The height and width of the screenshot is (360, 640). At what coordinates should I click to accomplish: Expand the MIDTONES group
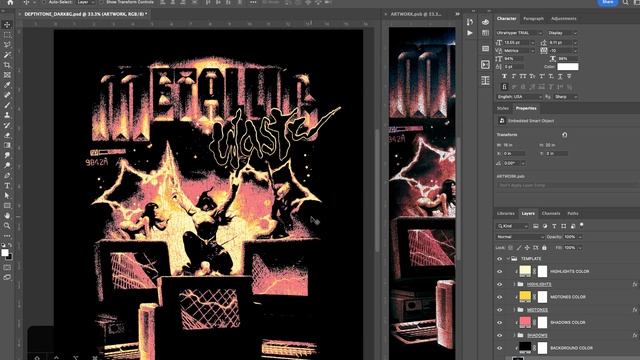pyautogui.click(x=514, y=310)
